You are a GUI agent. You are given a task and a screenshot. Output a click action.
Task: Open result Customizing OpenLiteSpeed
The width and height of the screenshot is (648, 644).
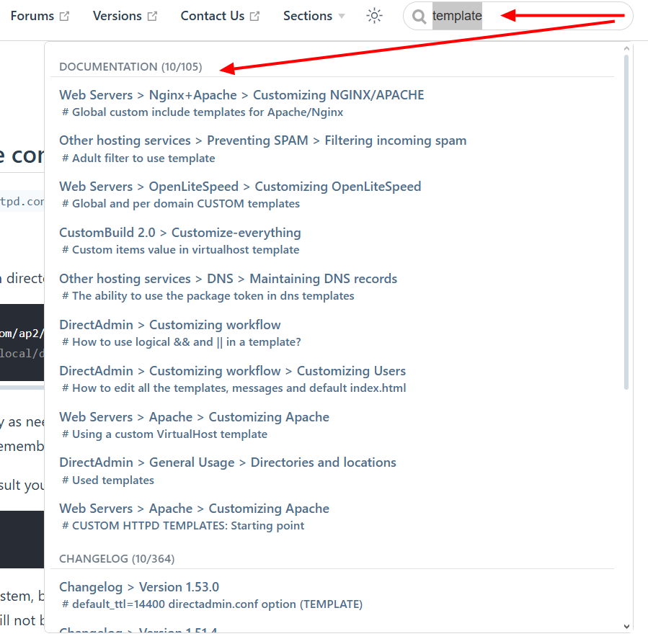240,187
